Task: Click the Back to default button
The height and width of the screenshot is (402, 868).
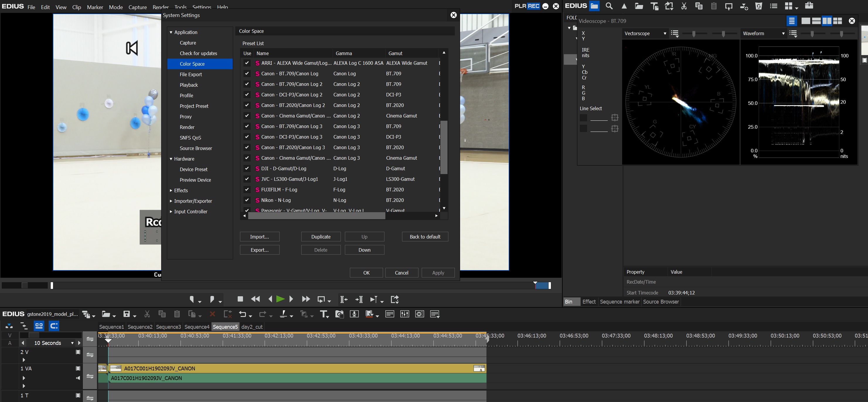Action: click(425, 237)
